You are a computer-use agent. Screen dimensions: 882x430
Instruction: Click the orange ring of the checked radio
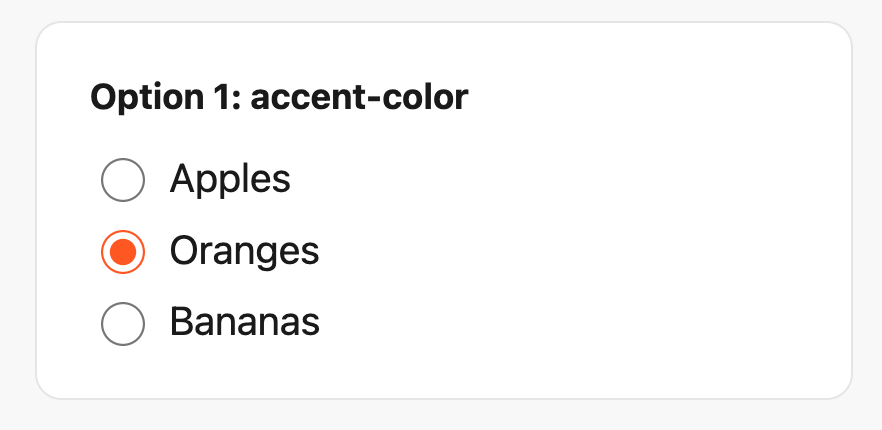tap(123, 231)
